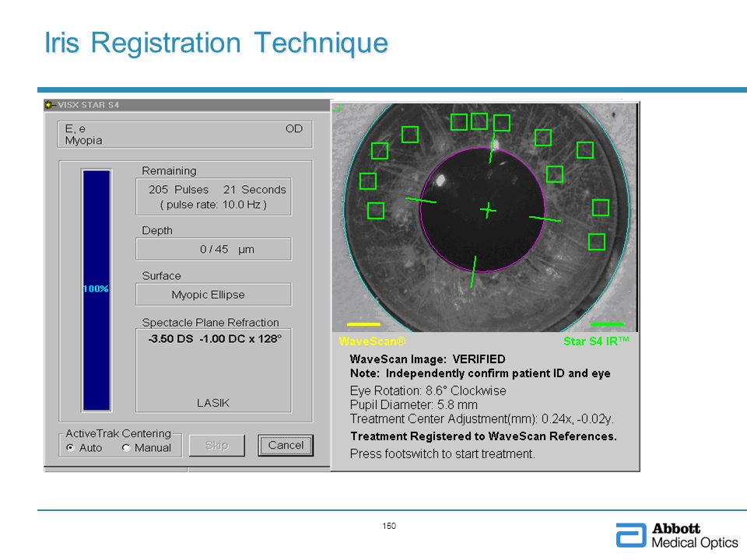Click the page number 150

[x=389, y=526]
